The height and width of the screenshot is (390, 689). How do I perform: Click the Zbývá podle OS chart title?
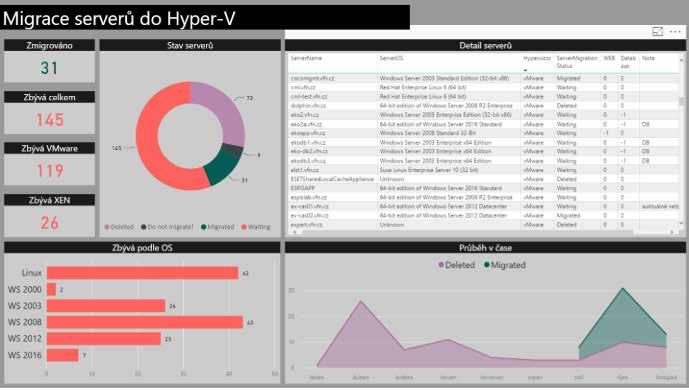click(142, 248)
